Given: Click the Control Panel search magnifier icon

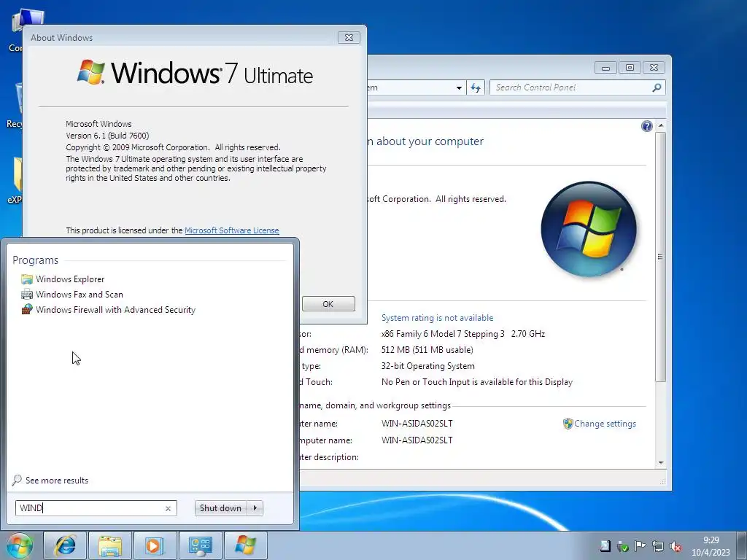Looking at the screenshot, I should coord(657,87).
